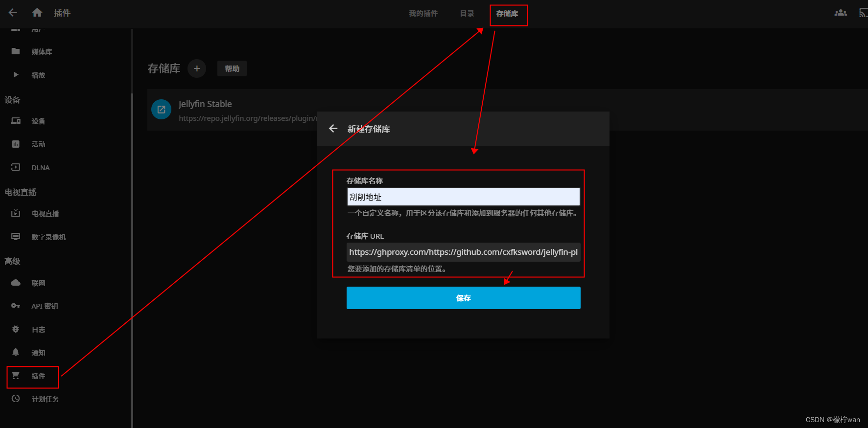
Task: Go to the home icon in header
Action: [37, 13]
